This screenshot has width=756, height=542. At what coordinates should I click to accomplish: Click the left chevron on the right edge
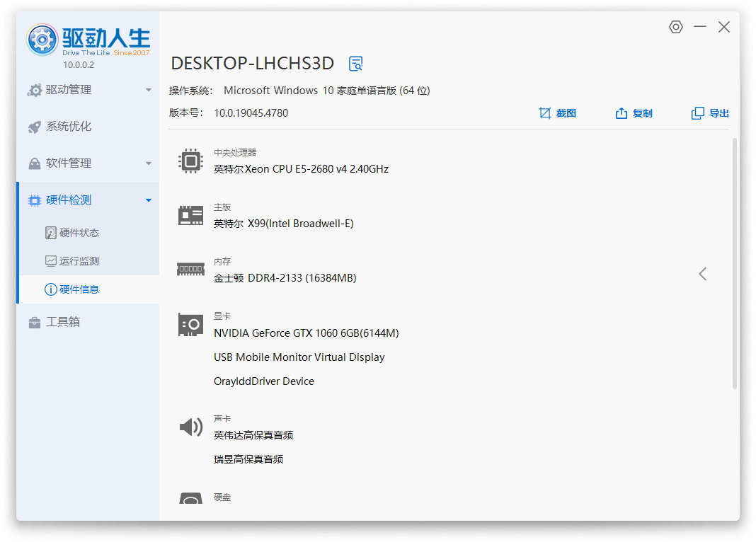(703, 274)
